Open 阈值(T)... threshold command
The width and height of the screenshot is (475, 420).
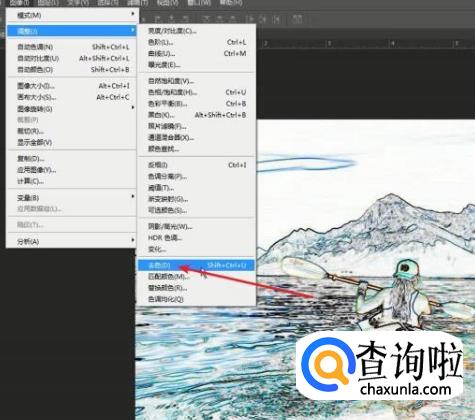(197, 188)
